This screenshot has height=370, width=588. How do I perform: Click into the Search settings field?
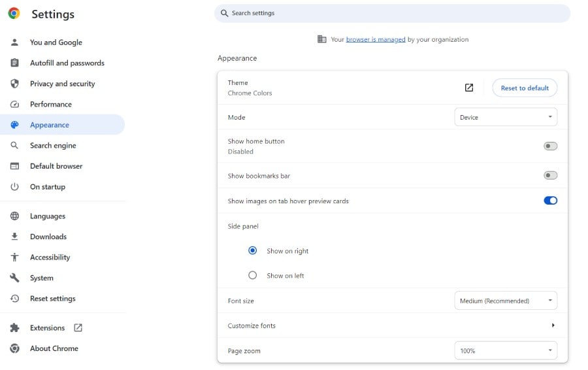392,13
